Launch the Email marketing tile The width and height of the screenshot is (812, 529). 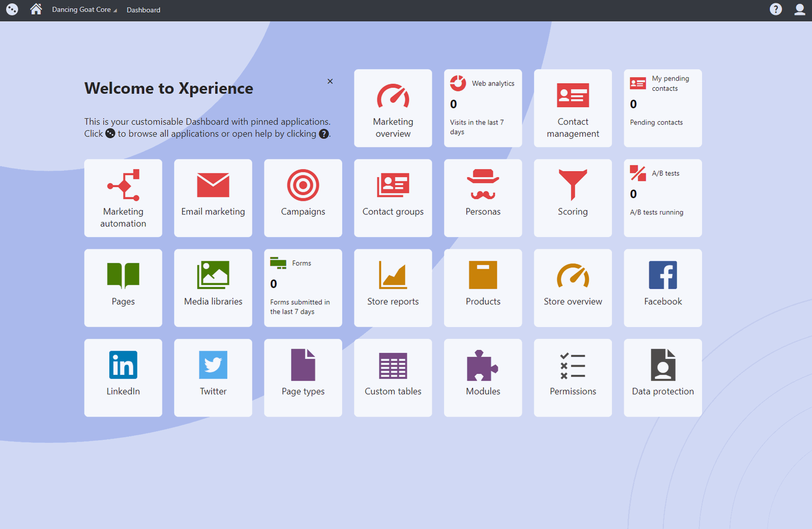click(x=213, y=198)
